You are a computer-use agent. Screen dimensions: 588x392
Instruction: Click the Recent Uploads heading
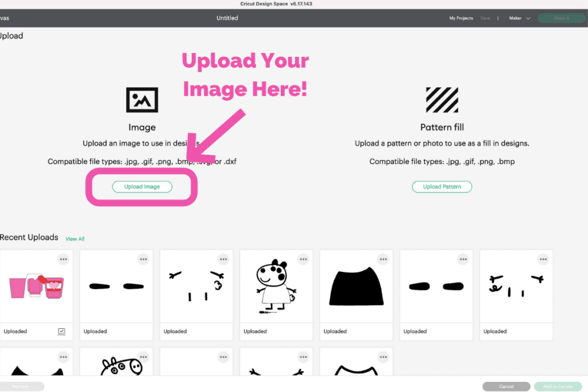29,237
